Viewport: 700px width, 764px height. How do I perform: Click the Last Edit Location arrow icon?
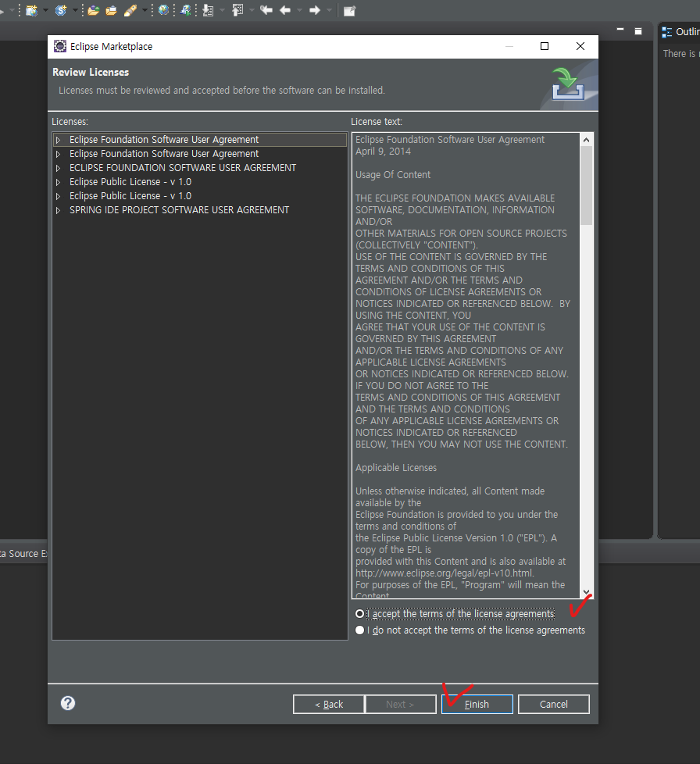coord(266,10)
